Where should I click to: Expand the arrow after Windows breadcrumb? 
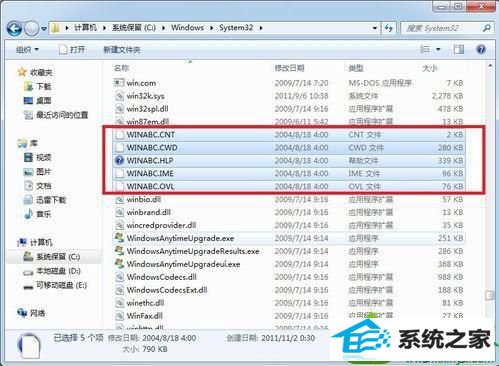click(x=211, y=28)
